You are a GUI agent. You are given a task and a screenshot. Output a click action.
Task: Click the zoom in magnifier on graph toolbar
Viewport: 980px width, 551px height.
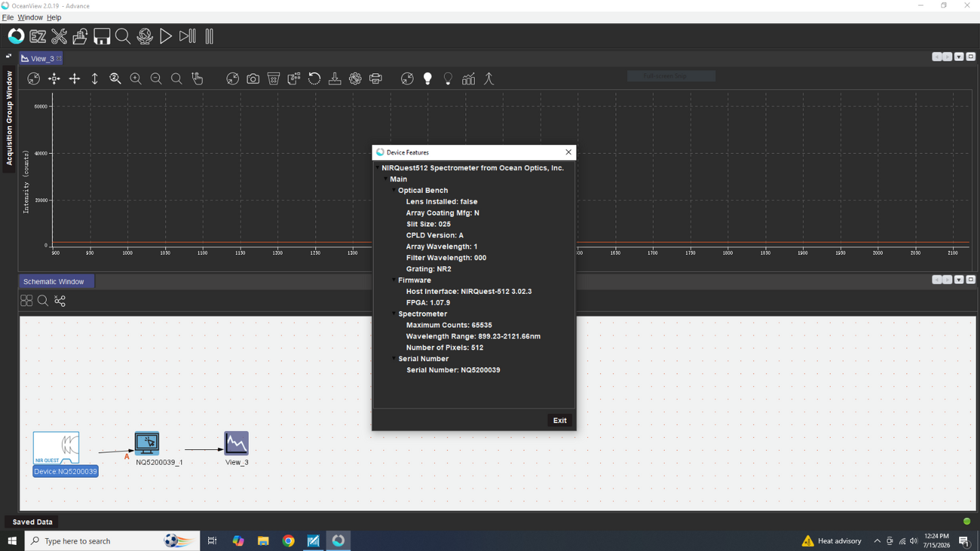pos(136,79)
